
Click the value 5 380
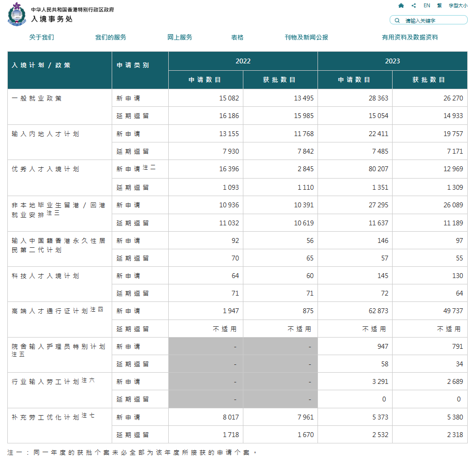455,418
